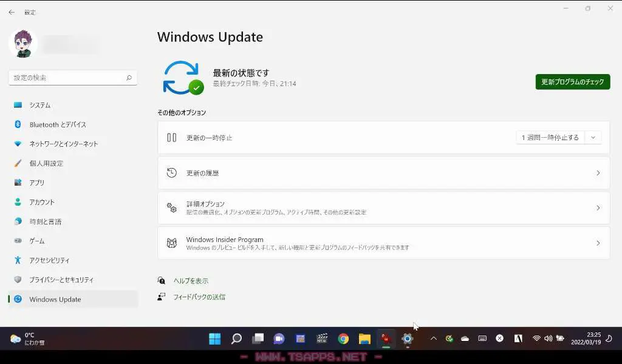The height and width of the screenshot is (364, 622).
Task: Open the フィードバックの送信 link
Action: (x=197, y=297)
